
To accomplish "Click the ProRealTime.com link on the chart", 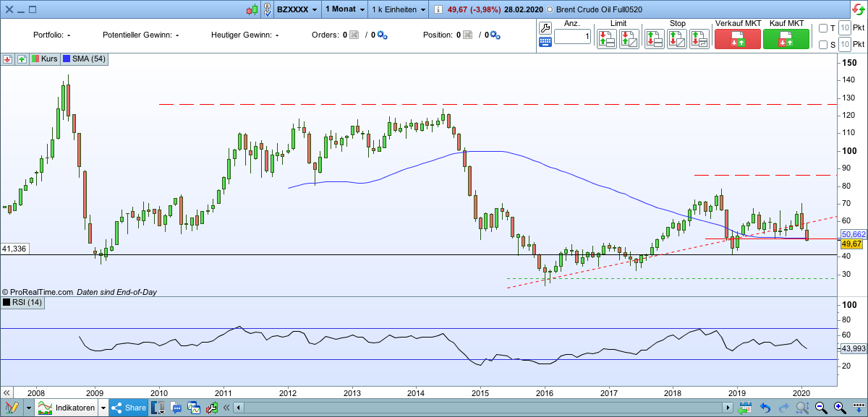I will click(x=39, y=293).
